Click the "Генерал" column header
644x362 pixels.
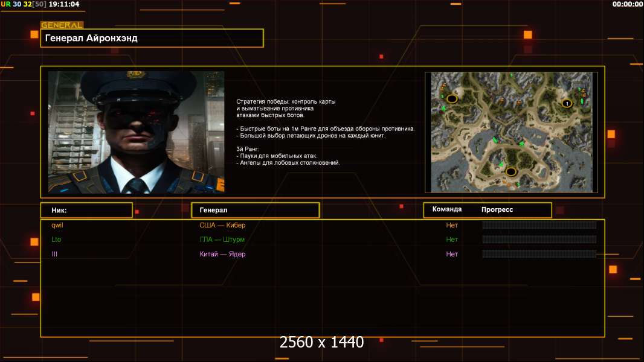[256, 211]
